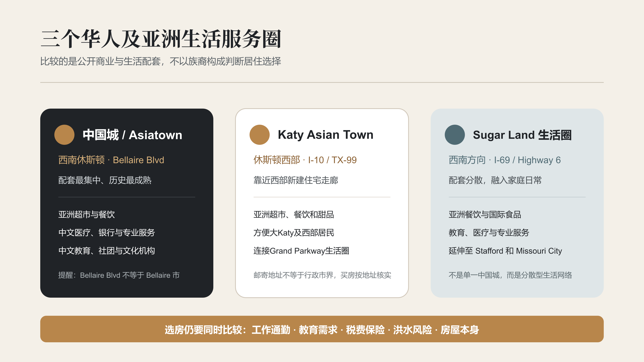The image size is (644, 362).
Task: Click the text 休斯顿西部 · I-10 / TX-99
Action: tap(305, 160)
